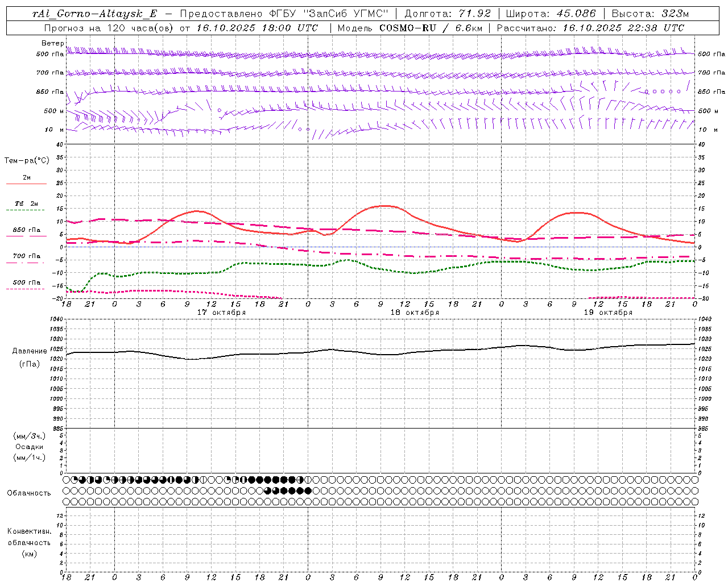Select the text Предоставлено ФГБУ "ЗапСиб УГМС"
The image size is (728, 582).
[284, 14]
